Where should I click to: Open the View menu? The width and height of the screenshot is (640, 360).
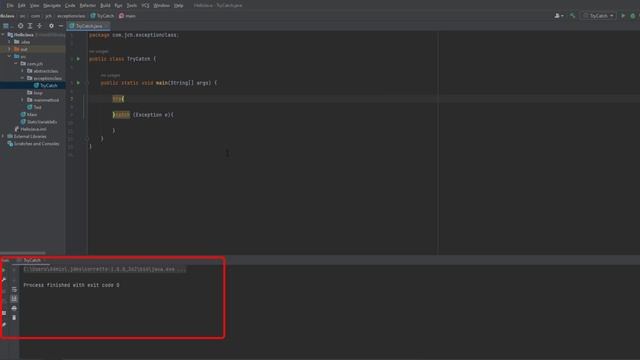click(34, 6)
